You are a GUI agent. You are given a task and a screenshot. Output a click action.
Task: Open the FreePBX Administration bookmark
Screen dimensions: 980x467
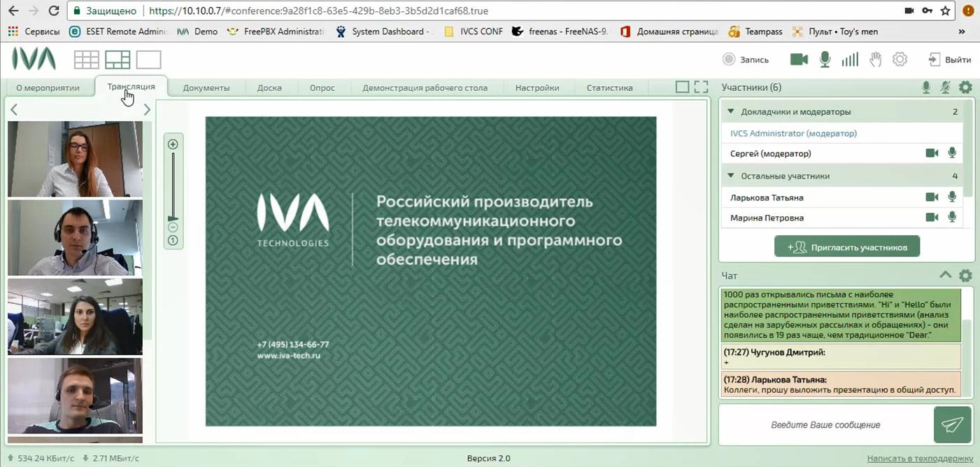276,32
